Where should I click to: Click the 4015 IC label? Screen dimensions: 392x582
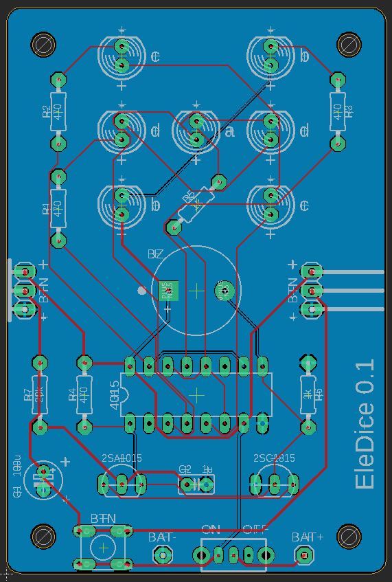click(x=115, y=395)
